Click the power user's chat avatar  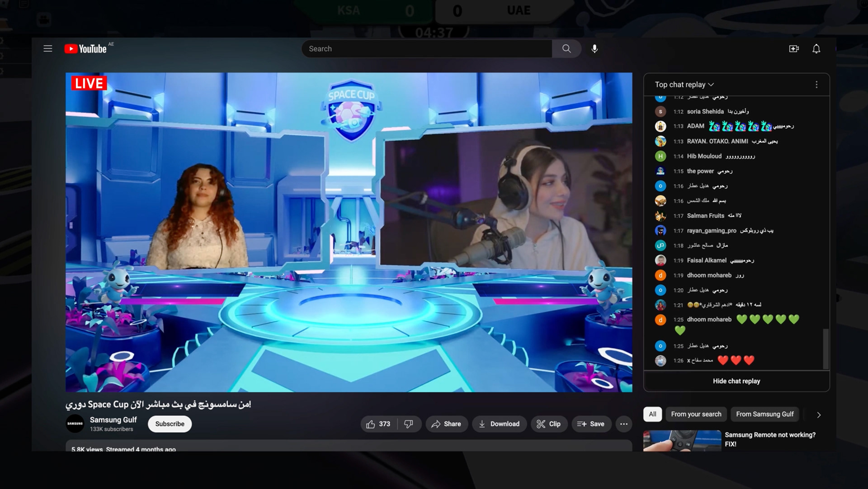tap(660, 171)
